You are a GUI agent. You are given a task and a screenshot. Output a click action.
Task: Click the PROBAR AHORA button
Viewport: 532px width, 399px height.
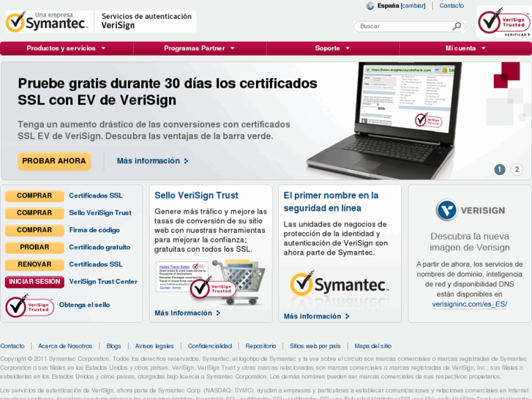pos(54,161)
